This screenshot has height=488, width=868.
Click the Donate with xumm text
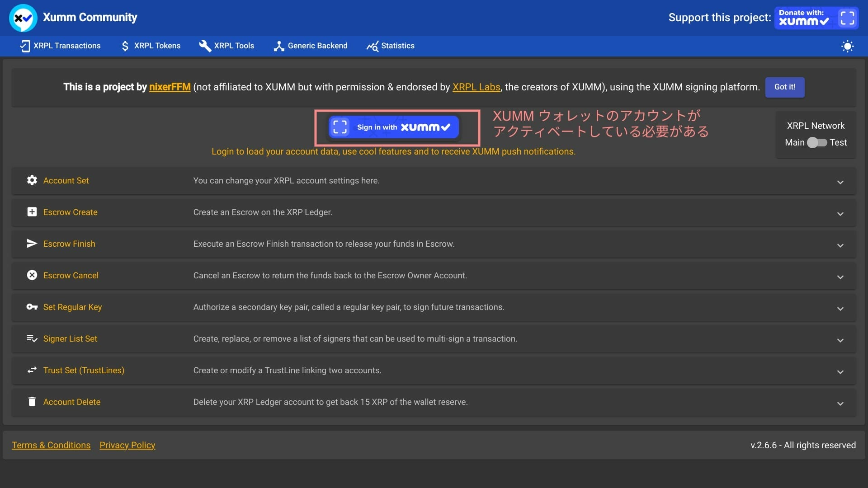point(804,18)
